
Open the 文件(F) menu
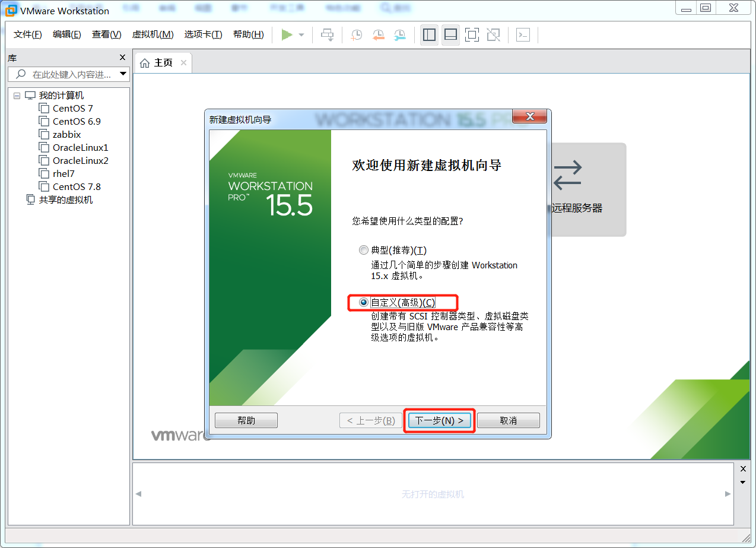click(28, 34)
